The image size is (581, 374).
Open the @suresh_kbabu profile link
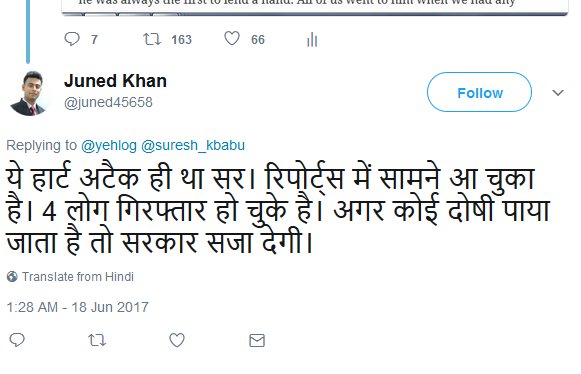[x=193, y=145]
